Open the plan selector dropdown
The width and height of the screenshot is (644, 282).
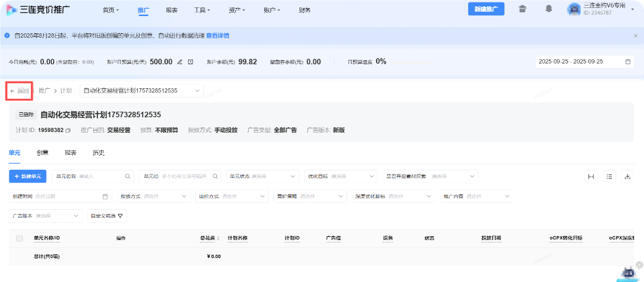click(x=141, y=91)
